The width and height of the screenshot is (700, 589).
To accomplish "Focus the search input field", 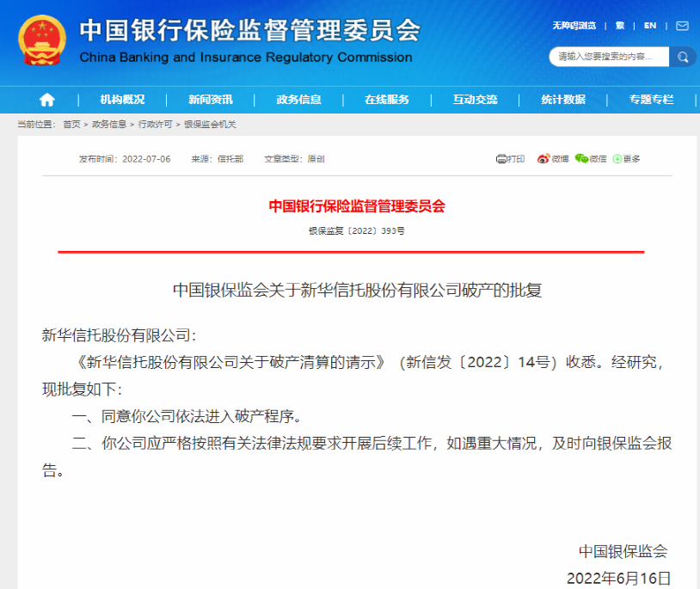I will (609, 57).
